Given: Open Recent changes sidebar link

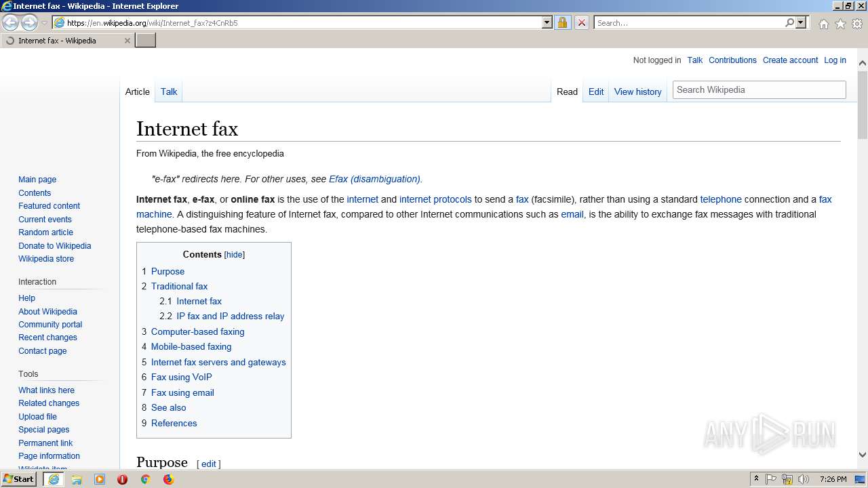Looking at the screenshot, I should click(x=47, y=338).
